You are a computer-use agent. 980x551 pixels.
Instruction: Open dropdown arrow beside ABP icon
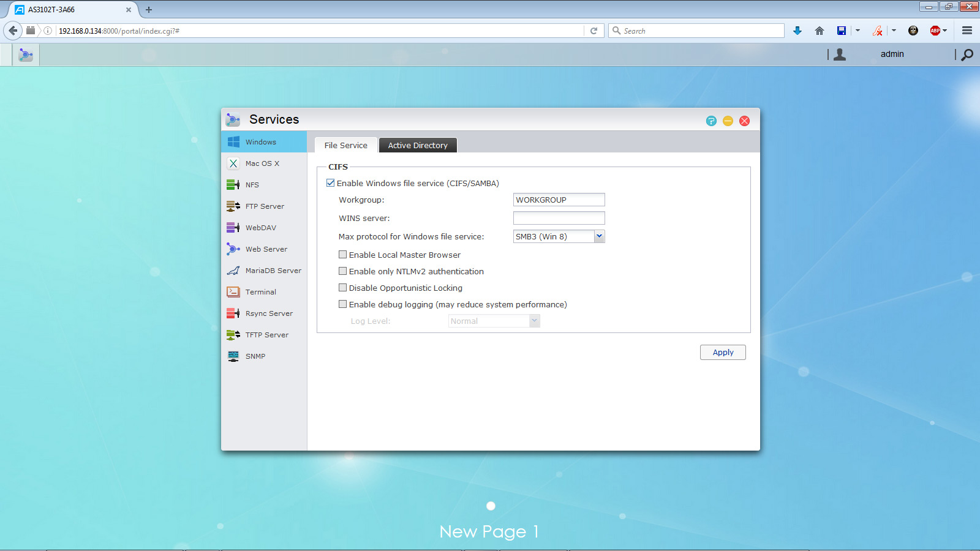coord(945,31)
